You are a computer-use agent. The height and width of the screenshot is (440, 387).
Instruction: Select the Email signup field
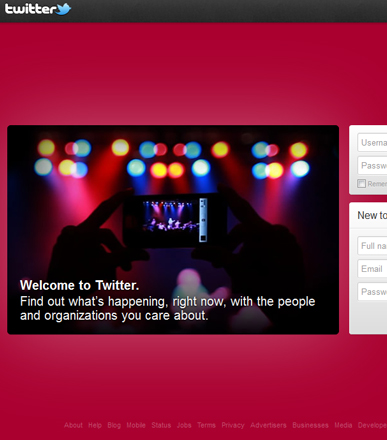[x=372, y=269]
